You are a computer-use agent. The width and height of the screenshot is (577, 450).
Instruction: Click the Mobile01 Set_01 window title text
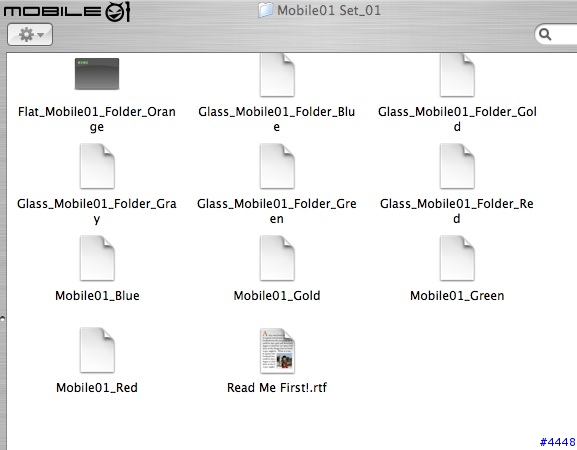pos(329,10)
